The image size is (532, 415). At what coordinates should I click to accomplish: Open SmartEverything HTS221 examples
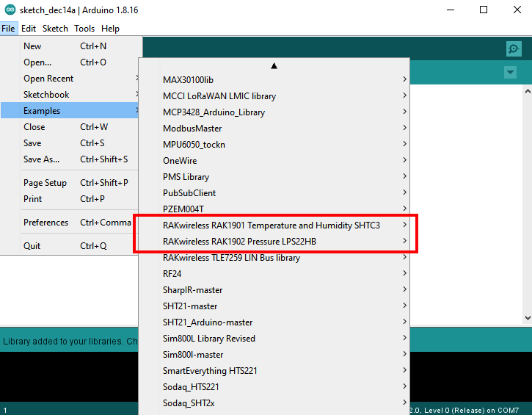[x=274, y=370]
